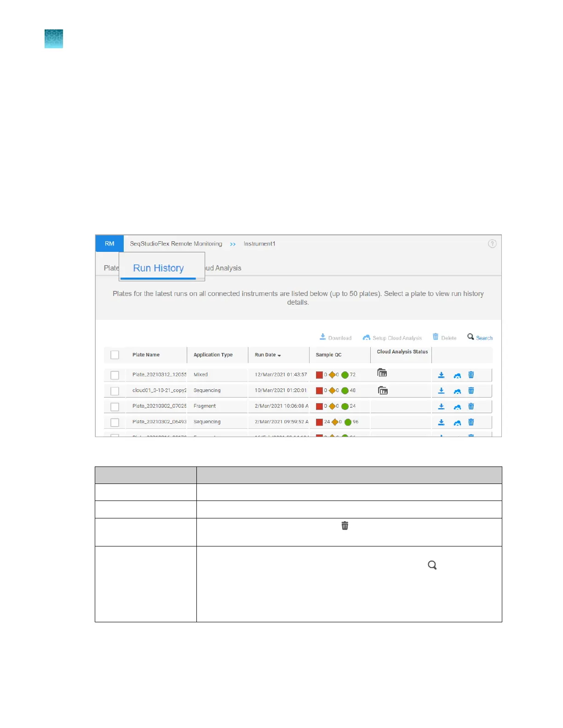This screenshot has height=728, width=563.
Task: Click the Setup Cloud Analysis toolbar button
Action: (x=392, y=338)
